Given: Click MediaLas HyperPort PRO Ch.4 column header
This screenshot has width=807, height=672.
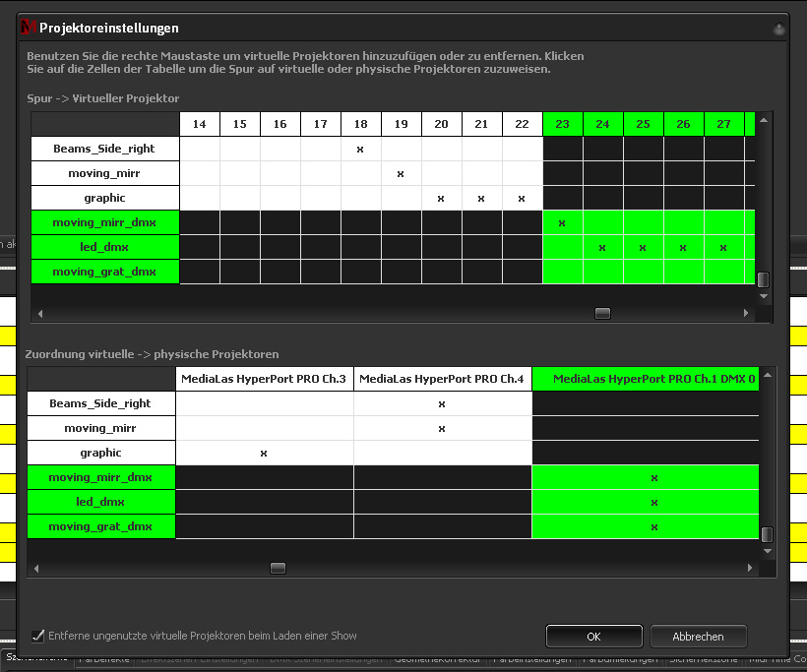Looking at the screenshot, I should (x=443, y=379).
